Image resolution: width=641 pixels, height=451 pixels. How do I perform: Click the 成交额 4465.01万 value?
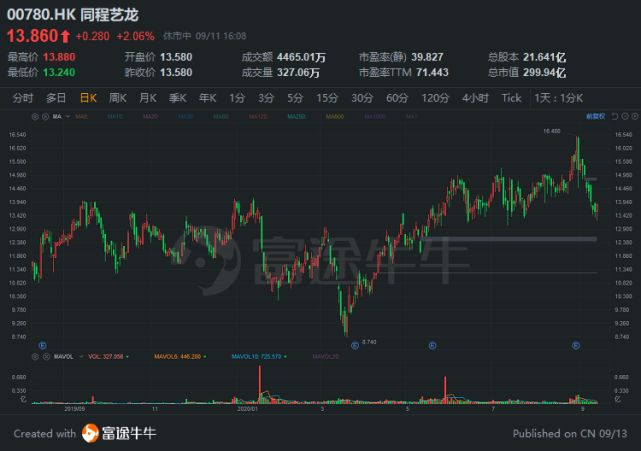tap(301, 57)
